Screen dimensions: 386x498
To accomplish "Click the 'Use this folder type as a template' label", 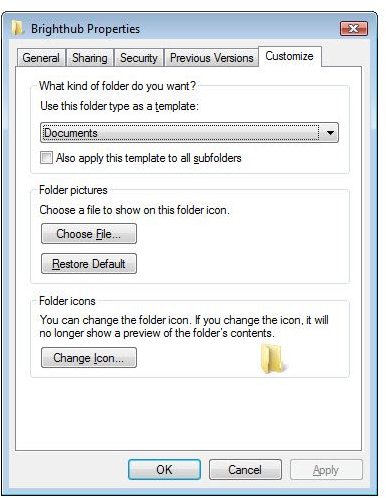I will tap(119, 106).
